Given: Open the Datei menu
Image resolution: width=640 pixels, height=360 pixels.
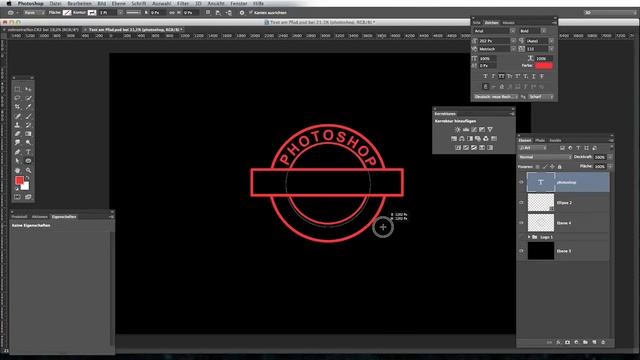Looking at the screenshot, I should click(x=56, y=3).
